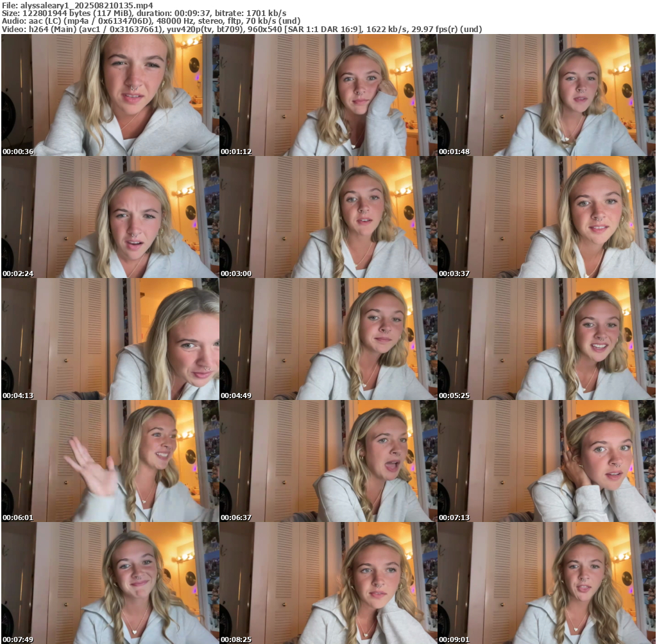Pick the frame marked 00:02:24
Viewport: 657px width, 644px height.
click(110, 217)
